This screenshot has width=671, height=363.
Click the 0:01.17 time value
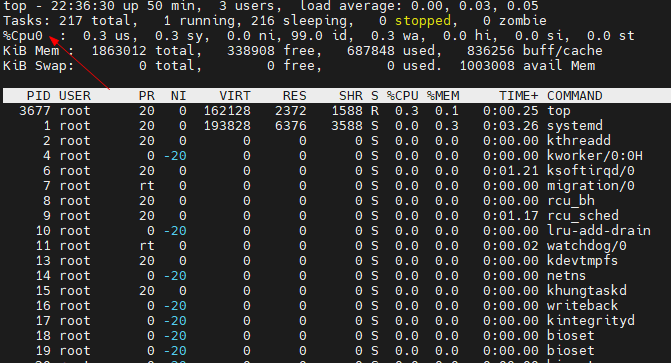pos(511,215)
